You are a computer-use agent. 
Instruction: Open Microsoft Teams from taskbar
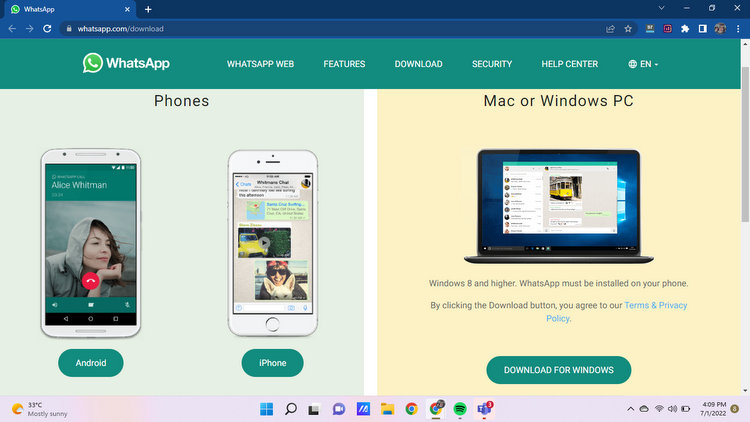485,409
